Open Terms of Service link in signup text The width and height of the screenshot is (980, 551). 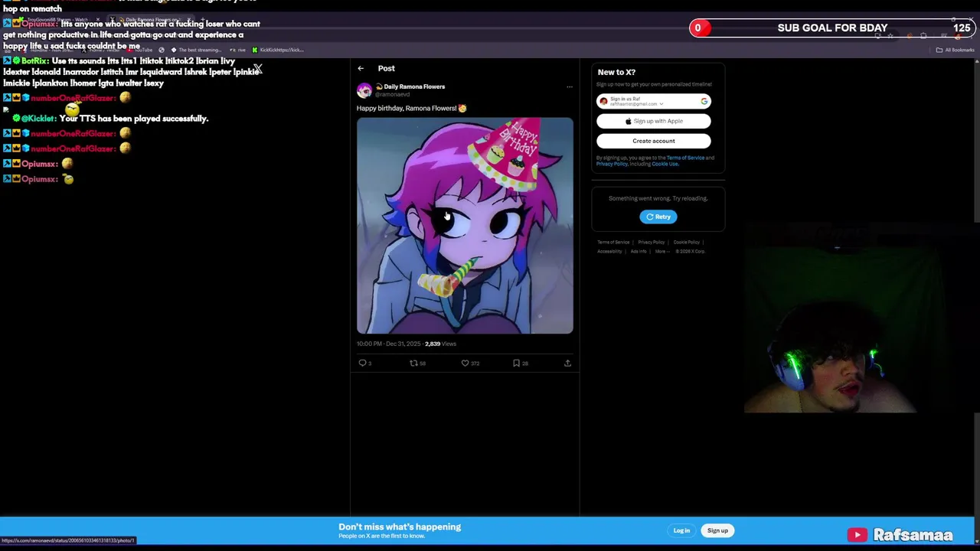coord(685,158)
